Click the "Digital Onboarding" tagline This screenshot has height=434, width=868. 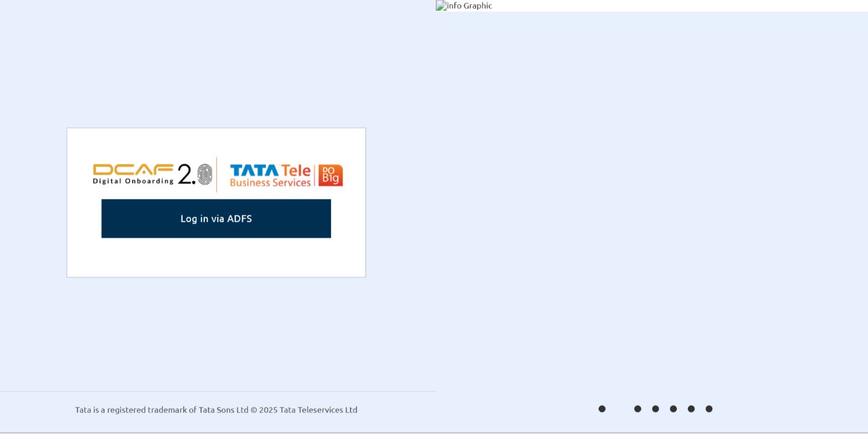coord(133,181)
